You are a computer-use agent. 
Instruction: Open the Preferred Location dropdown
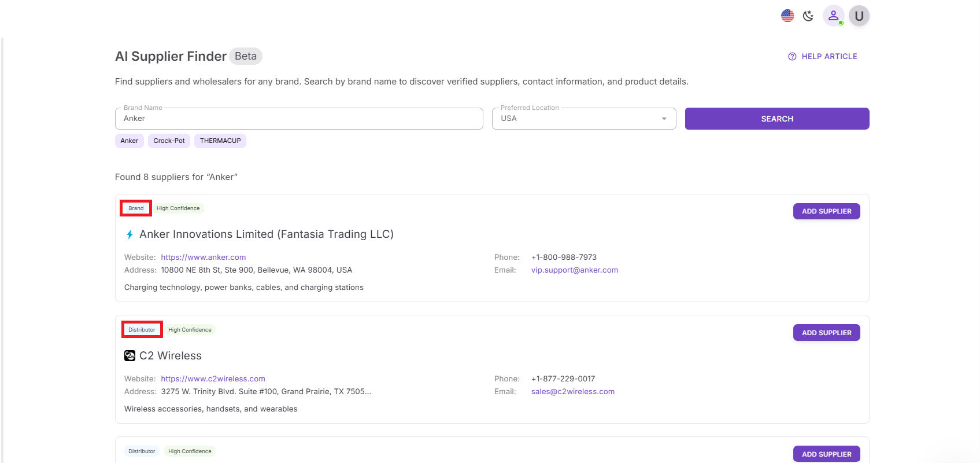coord(584,119)
